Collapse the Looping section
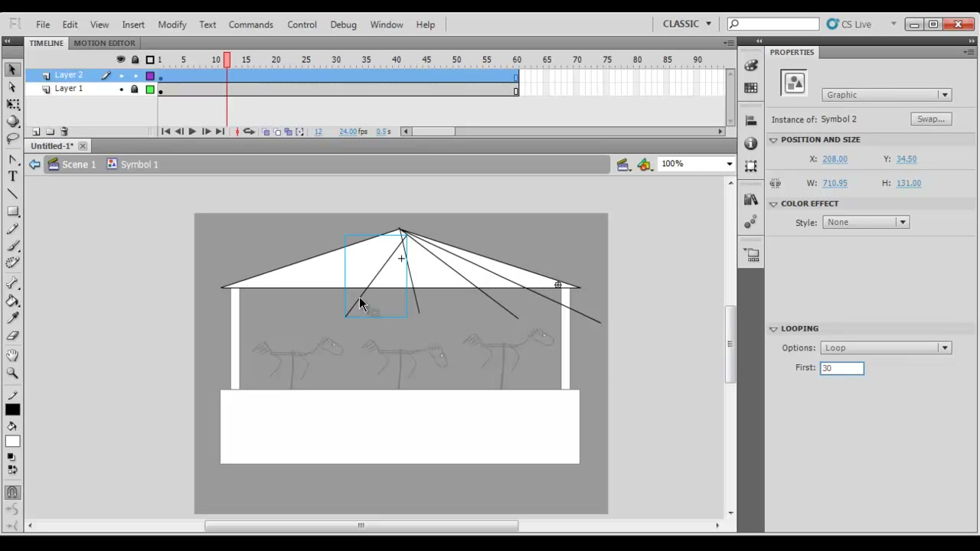This screenshot has width=980, height=551. point(773,329)
